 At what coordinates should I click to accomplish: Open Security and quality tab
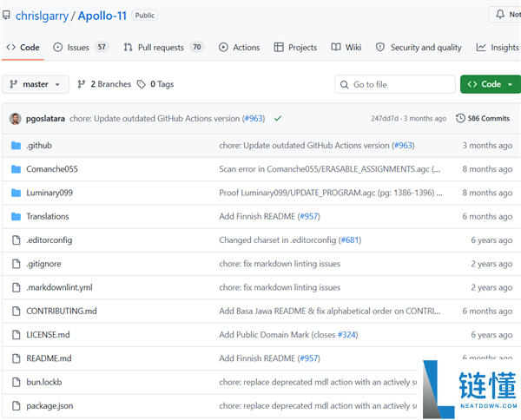419,48
